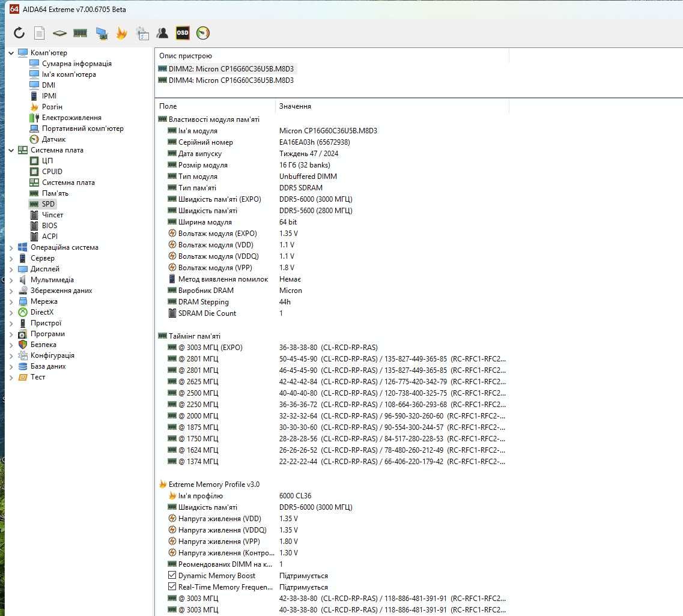The height and width of the screenshot is (616, 683).
Task: Select Портативний комп'ютер laptop entry
Action: click(x=83, y=128)
